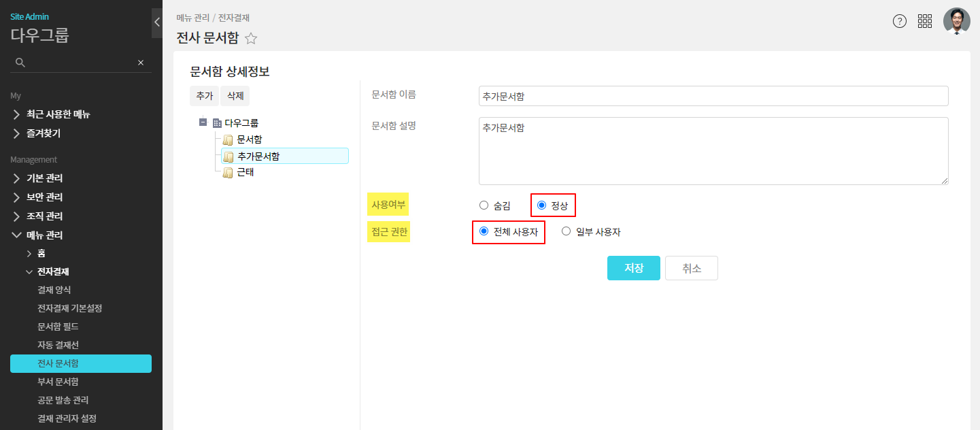This screenshot has width=980, height=430.
Task: Click the 저장 button
Action: (x=633, y=268)
